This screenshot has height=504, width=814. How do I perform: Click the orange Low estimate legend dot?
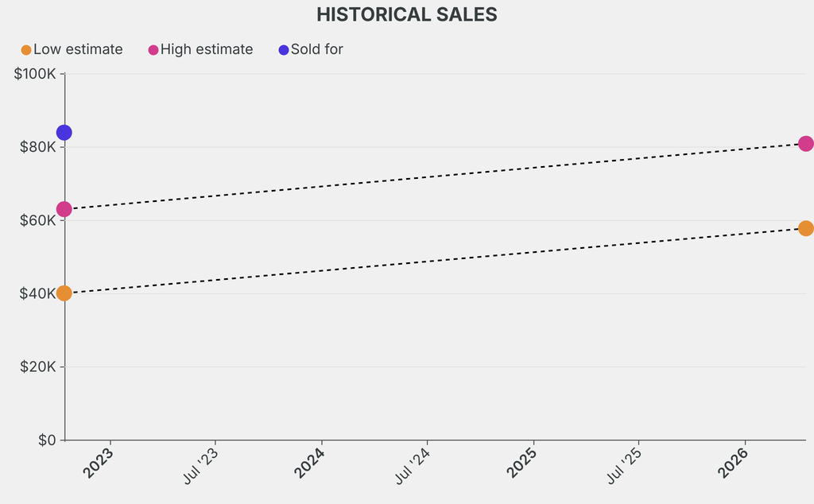tap(26, 50)
